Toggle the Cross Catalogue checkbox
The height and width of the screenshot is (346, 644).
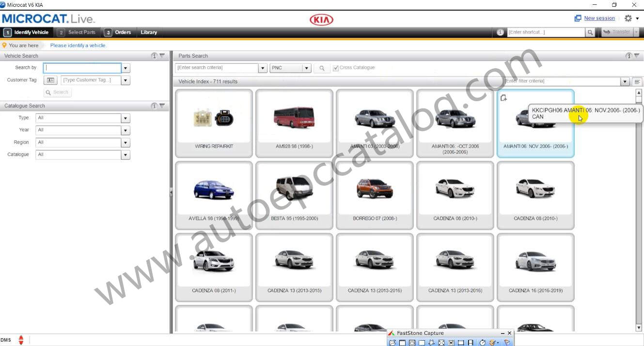point(336,68)
